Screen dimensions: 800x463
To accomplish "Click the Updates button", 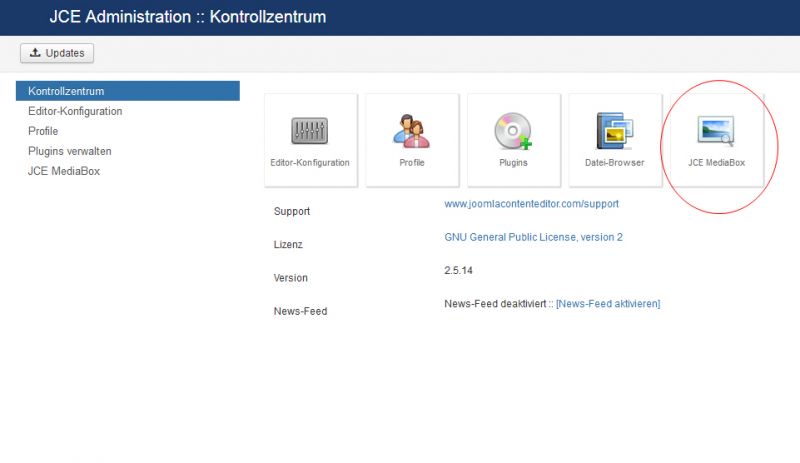I will [57, 53].
